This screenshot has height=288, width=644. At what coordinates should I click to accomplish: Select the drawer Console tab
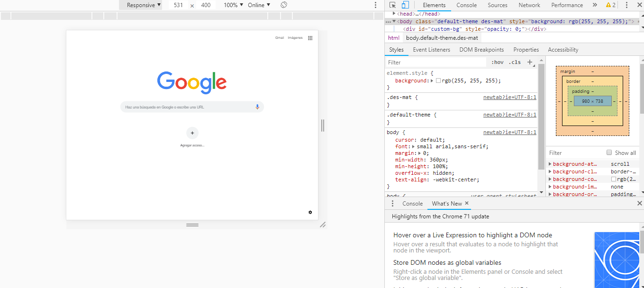[412, 204]
